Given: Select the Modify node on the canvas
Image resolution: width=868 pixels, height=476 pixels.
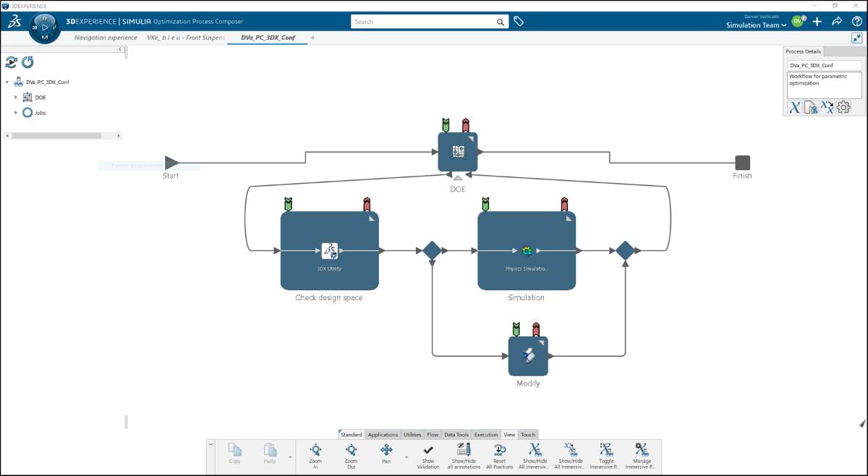Looking at the screenshot, I should click(528, 356).
